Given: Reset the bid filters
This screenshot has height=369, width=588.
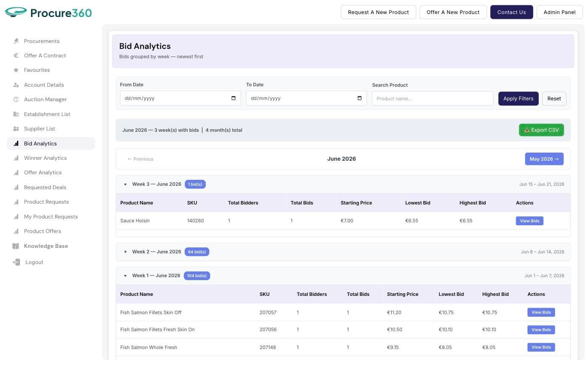Looking at the screenshot, I should pyautogui.click(x=554, y=99).
